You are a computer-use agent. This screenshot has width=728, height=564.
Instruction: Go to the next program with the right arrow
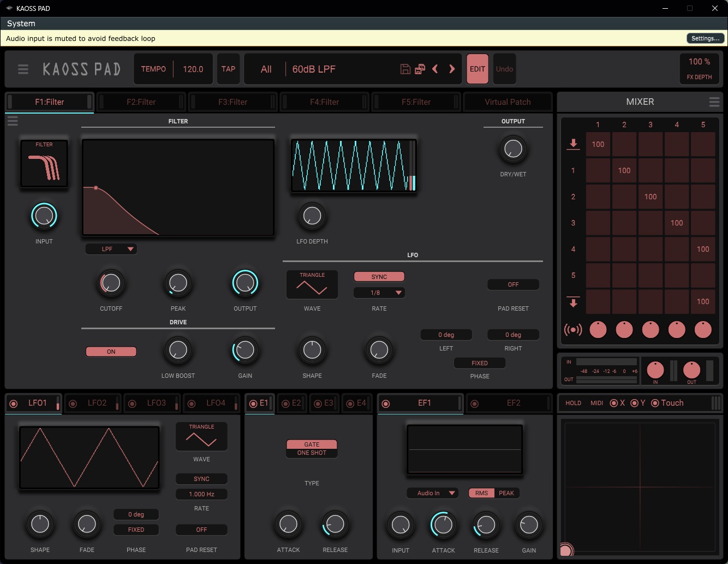pos(452,69)
